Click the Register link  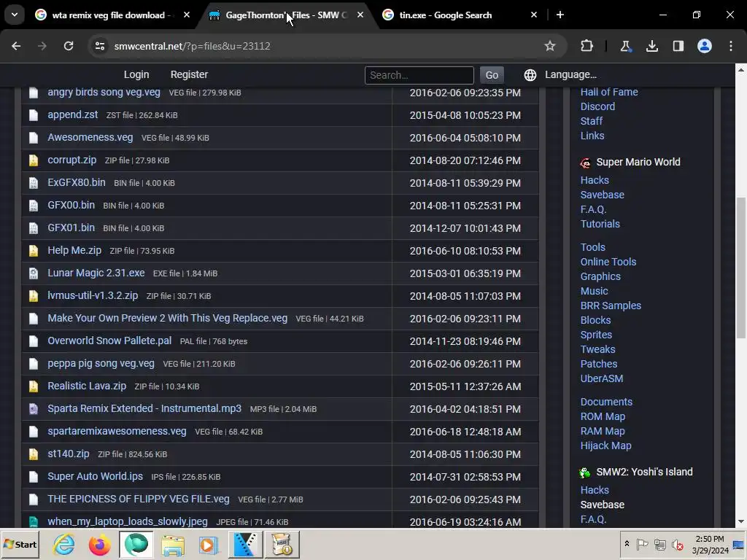189,75
